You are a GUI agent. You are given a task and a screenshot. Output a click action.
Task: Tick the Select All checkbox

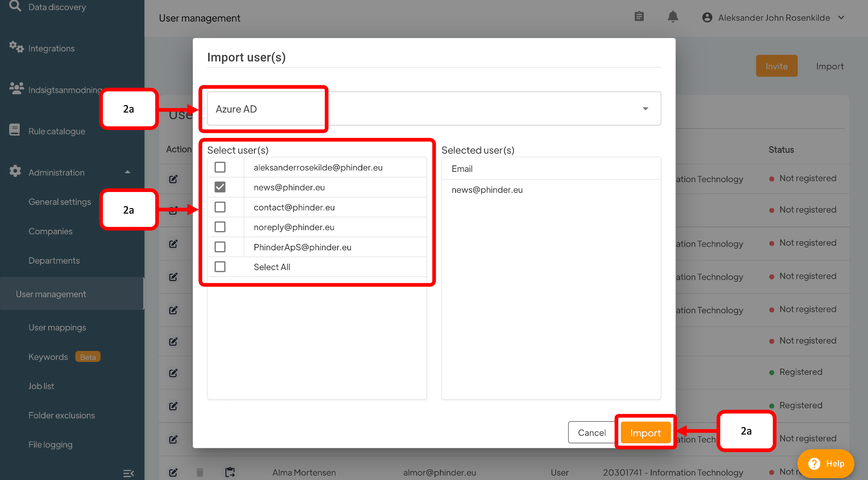220,267
